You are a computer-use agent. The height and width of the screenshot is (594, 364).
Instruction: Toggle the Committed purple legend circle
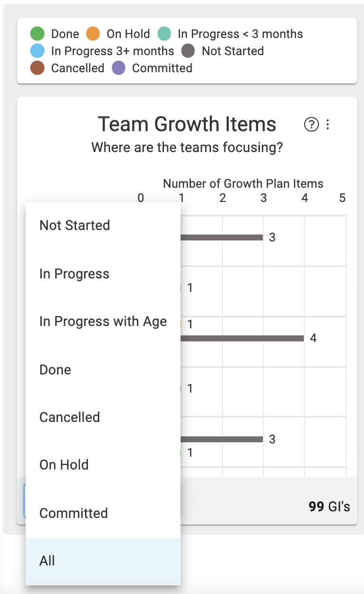[x=118, y=68]
